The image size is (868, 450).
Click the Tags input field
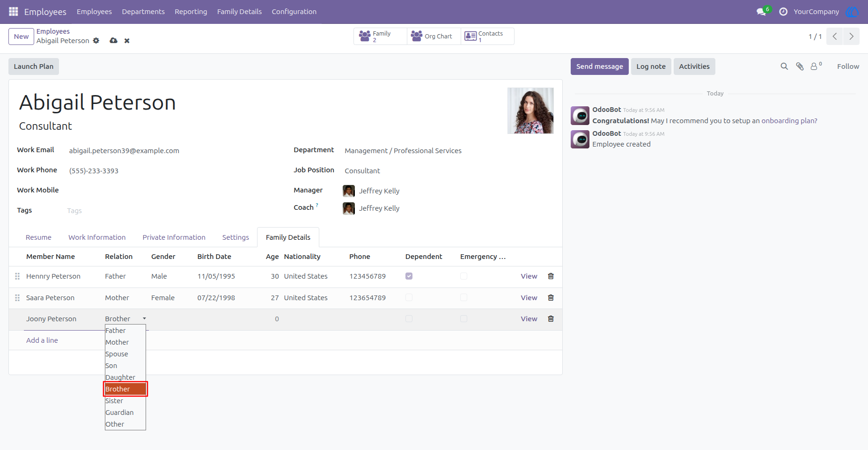click(x=171, y=211)
